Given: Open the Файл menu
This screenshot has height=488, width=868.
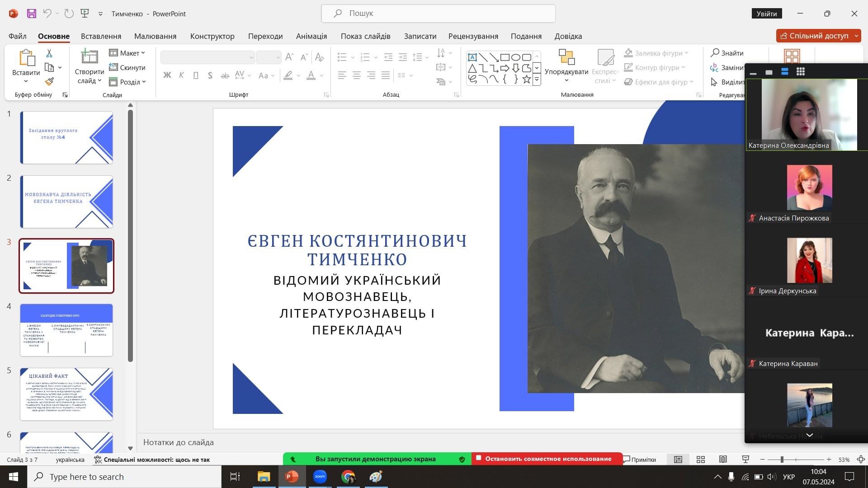Looking at the screenshot, I should pos(17,36).
